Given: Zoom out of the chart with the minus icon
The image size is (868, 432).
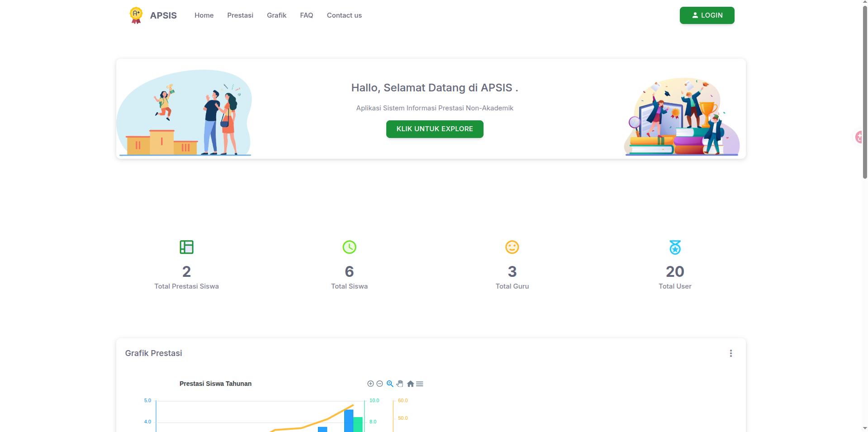Looking at the screenshot, I should pyautogui.click(x=379, y=384).
